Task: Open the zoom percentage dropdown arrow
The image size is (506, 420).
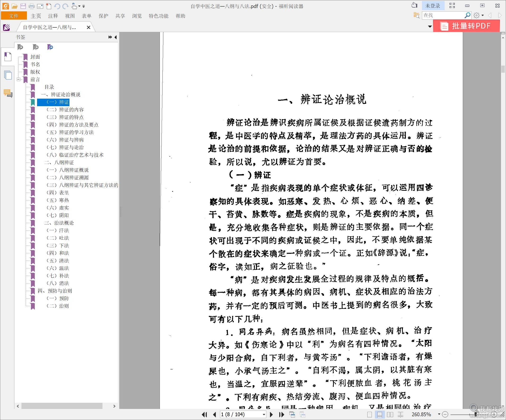Action: [x=439, y=414]
